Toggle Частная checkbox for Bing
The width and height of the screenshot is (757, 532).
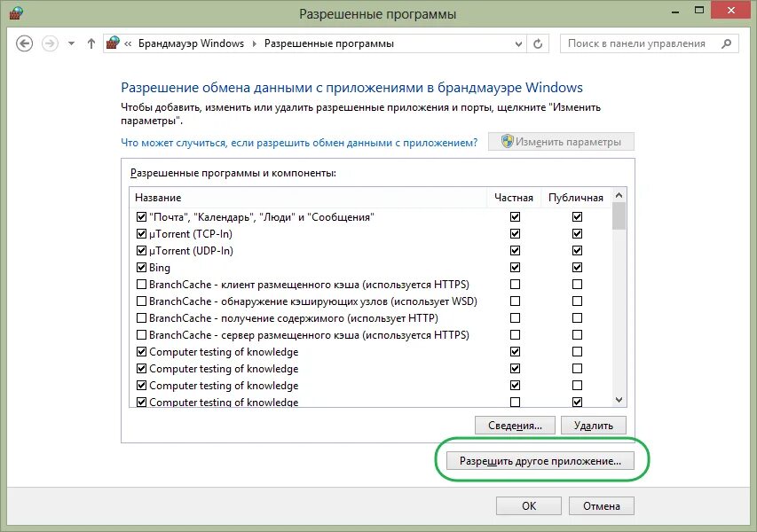(x=515, y=267)
